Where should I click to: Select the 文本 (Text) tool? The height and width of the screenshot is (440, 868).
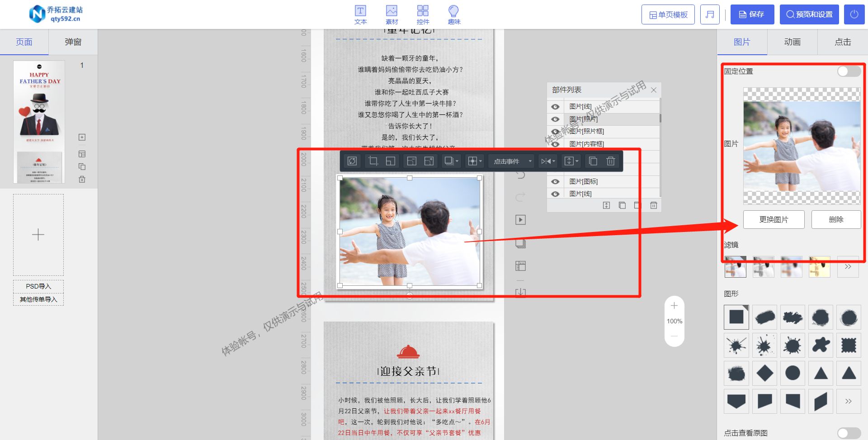pos(360,14)
